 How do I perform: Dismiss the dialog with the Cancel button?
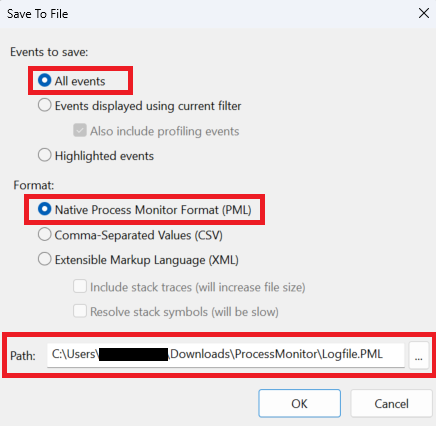[x=391, y=404]
